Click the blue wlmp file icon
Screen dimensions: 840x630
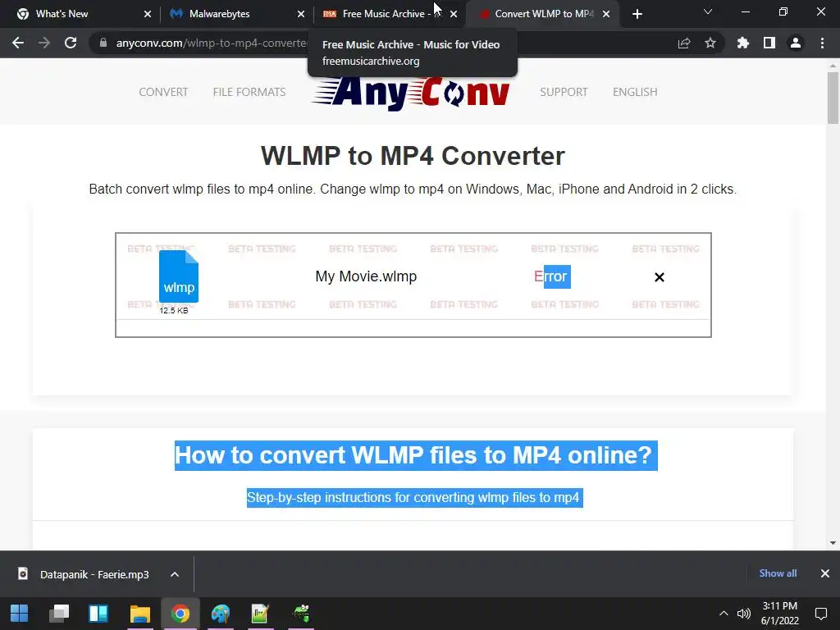(x=178, y=277)
